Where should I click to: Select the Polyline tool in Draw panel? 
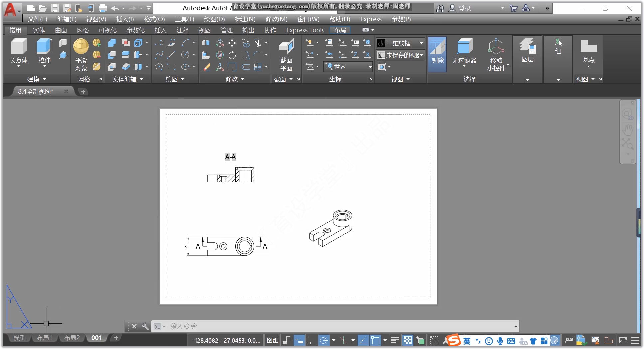click(159, 43)
